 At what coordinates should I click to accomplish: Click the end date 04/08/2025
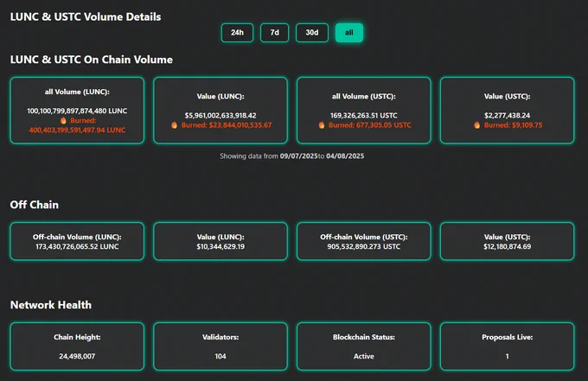[345, 156]
